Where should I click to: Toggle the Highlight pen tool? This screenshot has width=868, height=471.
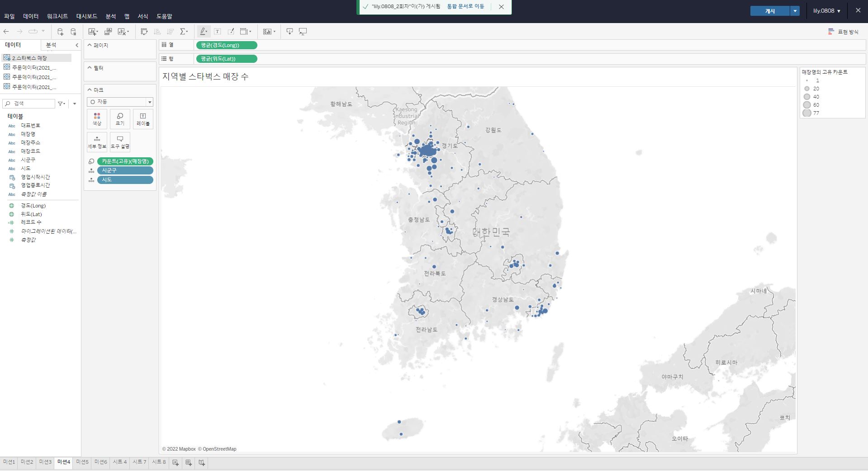(204, 32)
